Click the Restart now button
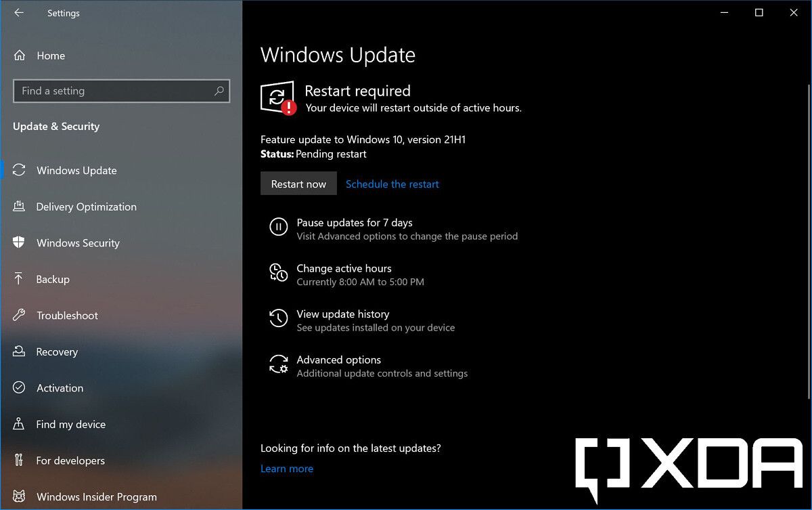 pyautogui.click(x=298, y=184)
